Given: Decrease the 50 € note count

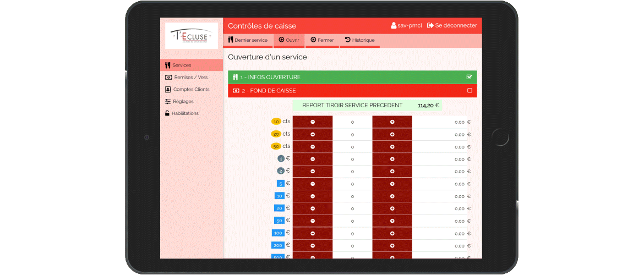Looking at the screenshot, I should click(x=313, y=221).
